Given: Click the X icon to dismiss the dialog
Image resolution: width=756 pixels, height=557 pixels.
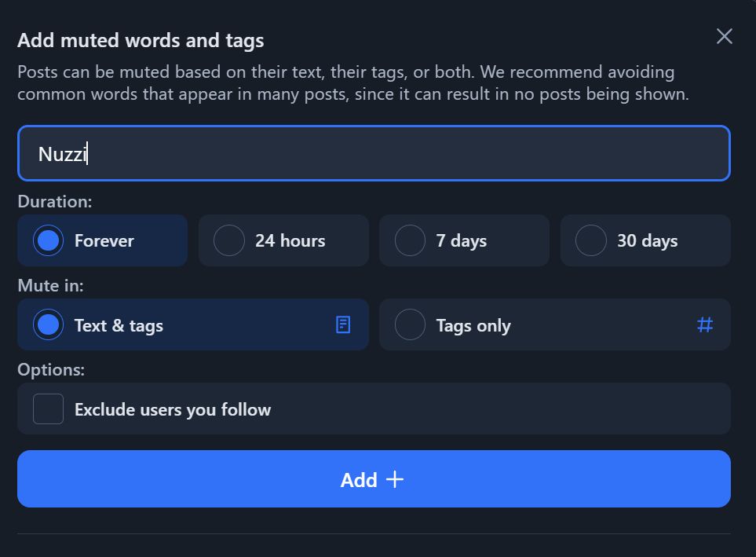Looking at the screenshot, I should [x=723, y=36].
